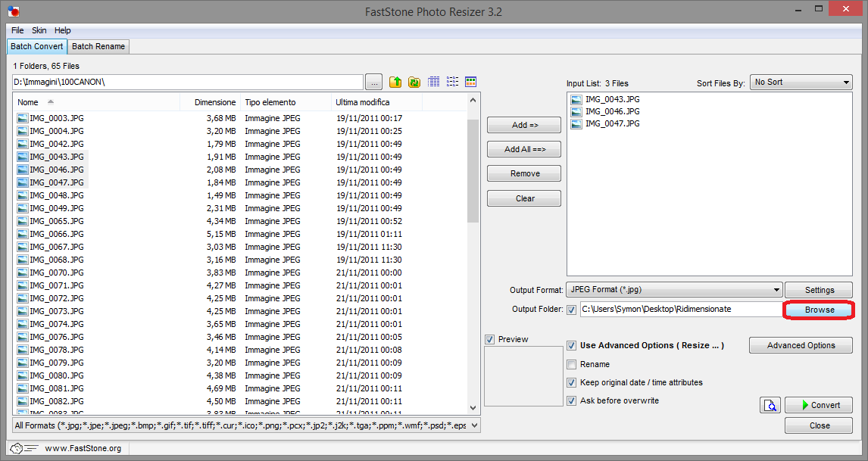
Task: Open the Sort Files By dropdown
Action: (801, 83)
